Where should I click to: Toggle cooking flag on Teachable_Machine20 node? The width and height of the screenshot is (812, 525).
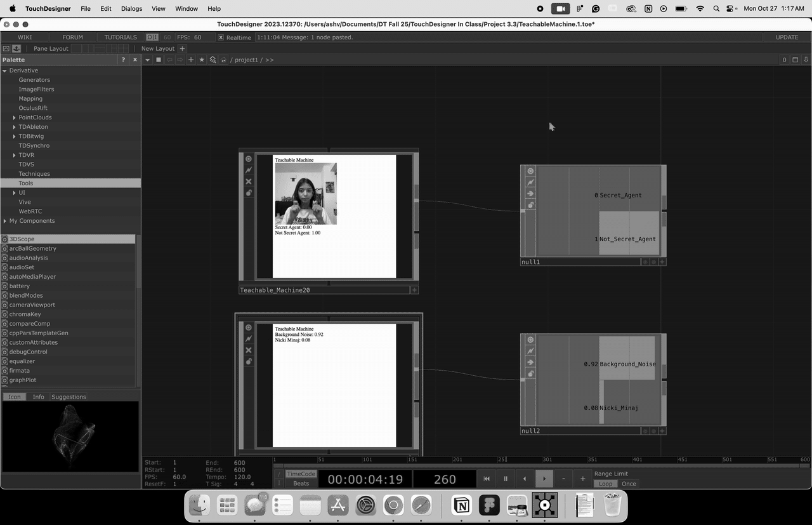[x=249, y=170]
